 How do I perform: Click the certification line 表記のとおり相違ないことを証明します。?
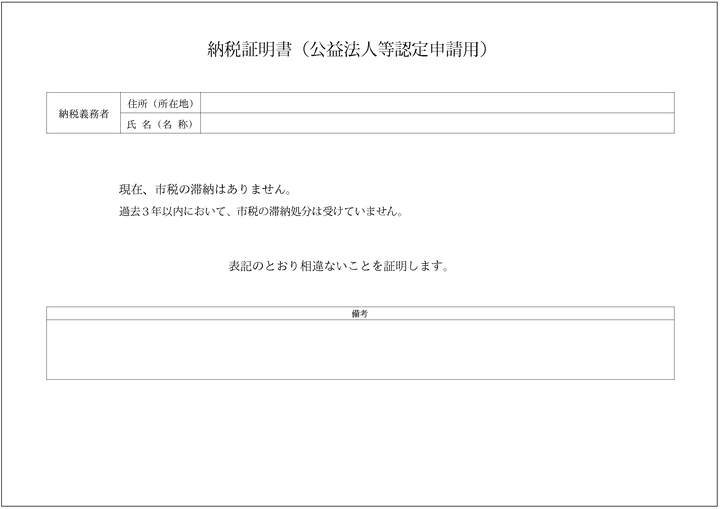(338, 267)
